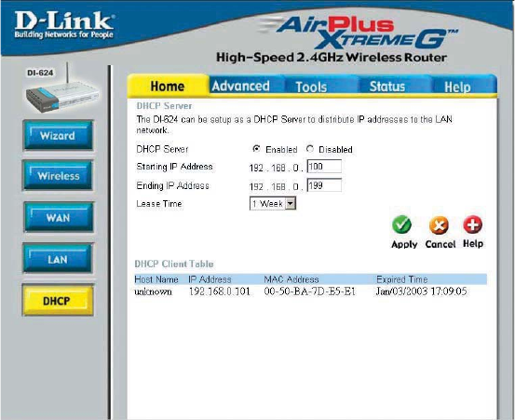
Task: Click the red Help plus icon
Action: 473,224
